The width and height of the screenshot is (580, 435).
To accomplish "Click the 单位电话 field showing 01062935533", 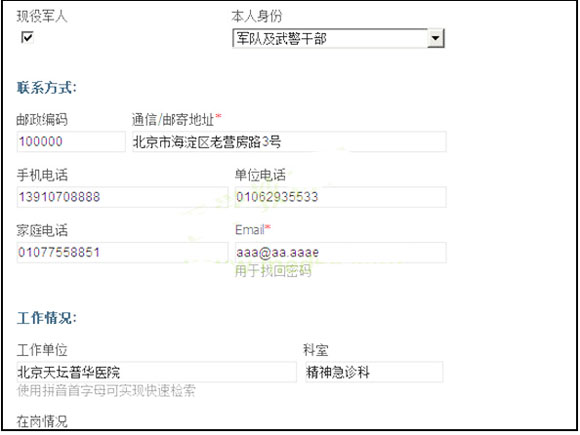I will click(340, 197).
